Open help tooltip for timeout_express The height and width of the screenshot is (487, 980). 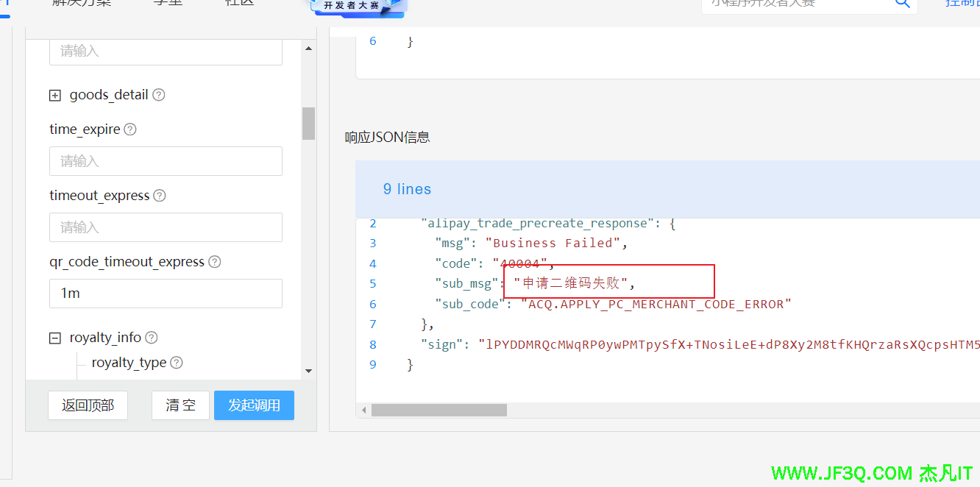click(159, 196)
